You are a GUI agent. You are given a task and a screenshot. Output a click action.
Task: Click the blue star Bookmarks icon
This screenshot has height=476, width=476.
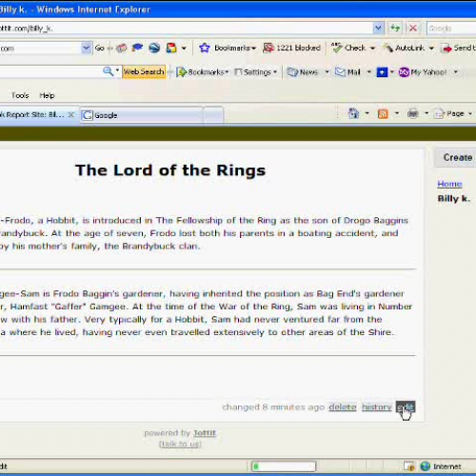click(x=205, y=48)
